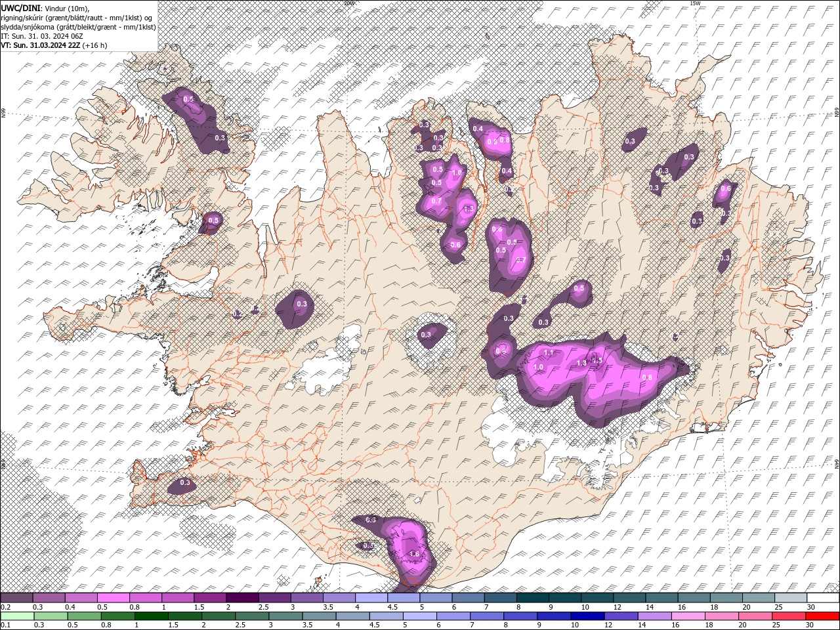Image resolution: width=840 pixels, height=630 pixels.
Task: Click the light purple lower swatch at 14
Action: pos(654,616)
